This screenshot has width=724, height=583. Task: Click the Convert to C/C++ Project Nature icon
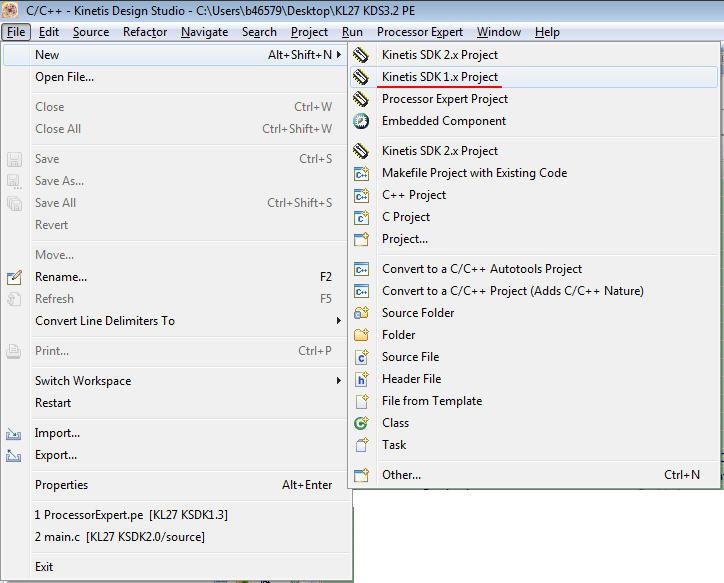(x=361, y=291)
